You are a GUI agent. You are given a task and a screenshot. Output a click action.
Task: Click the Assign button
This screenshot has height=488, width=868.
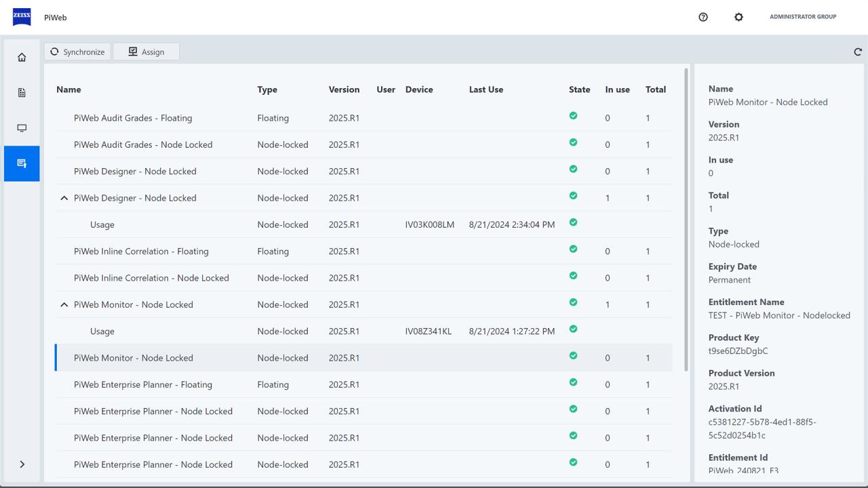(x=146, y=52)
